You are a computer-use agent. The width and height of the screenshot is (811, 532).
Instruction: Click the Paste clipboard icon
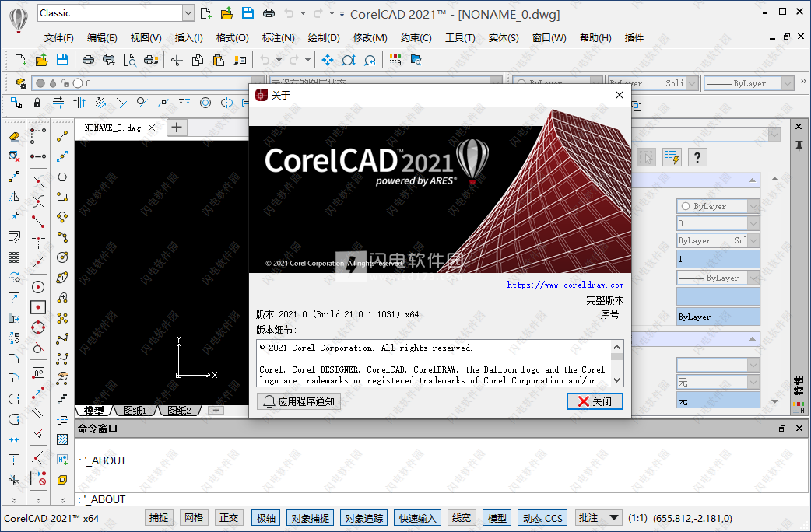tap(218, 60)
